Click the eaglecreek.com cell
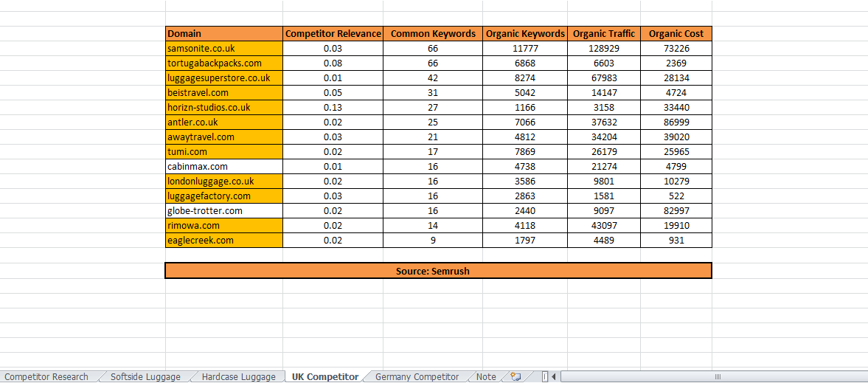 (x=224, y=240)
